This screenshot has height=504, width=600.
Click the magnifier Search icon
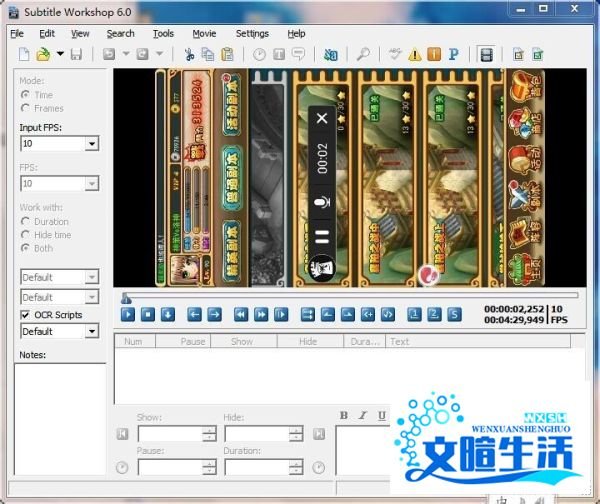click(x=363, y=54)
